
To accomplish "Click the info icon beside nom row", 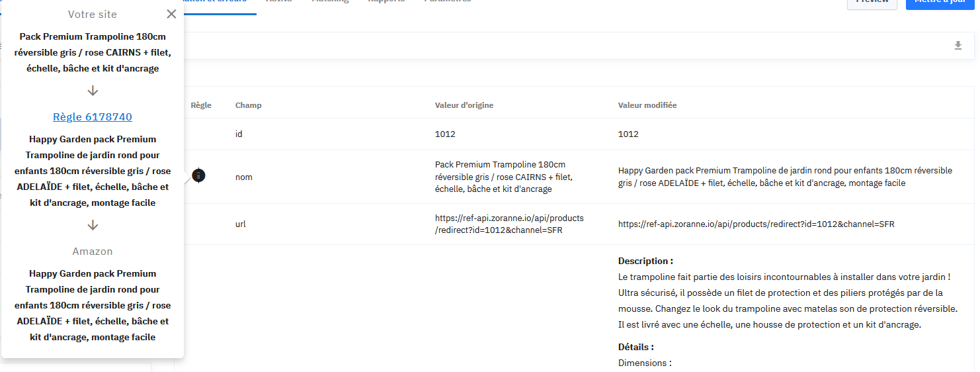I will coord(199,175).
